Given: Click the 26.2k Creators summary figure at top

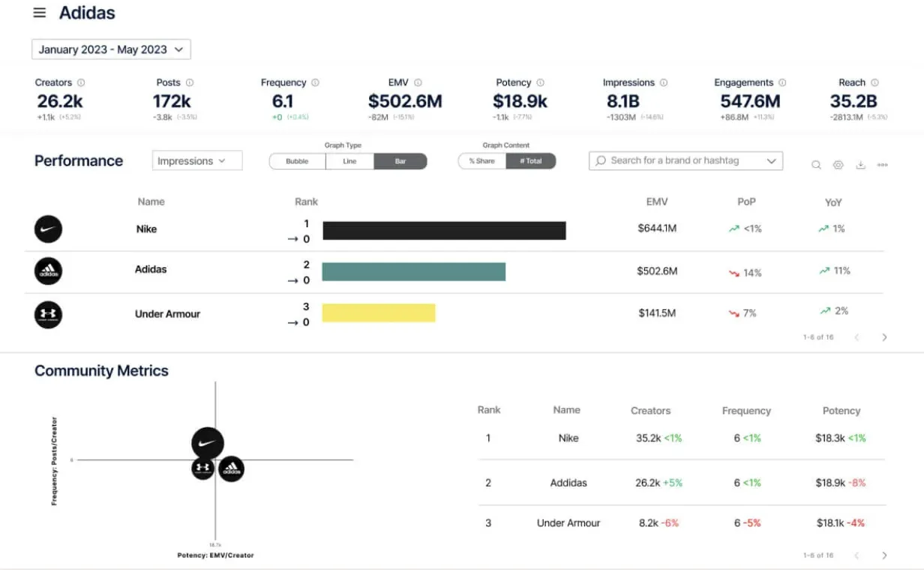Looking at the screenshot, I should 58,101.
